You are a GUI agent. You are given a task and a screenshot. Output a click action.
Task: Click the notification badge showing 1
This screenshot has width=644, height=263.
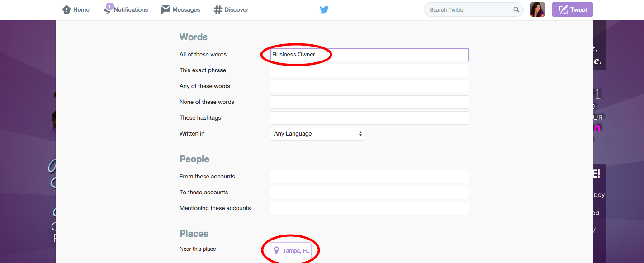tap(109, 6)
